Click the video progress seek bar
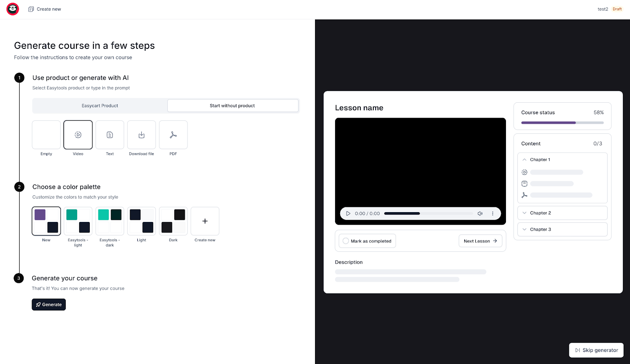Screen dimensions: 630x364 point(428,213)
